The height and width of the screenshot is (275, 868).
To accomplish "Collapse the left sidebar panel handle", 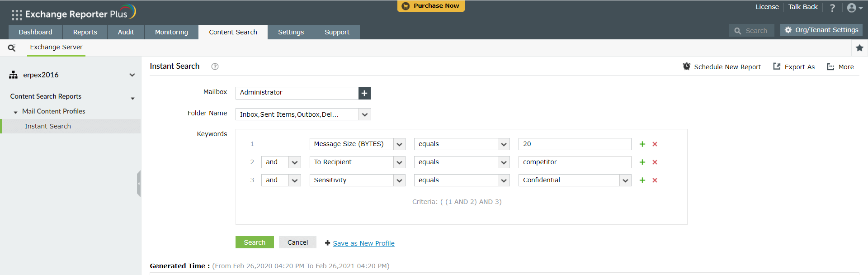I will point(139,183).
